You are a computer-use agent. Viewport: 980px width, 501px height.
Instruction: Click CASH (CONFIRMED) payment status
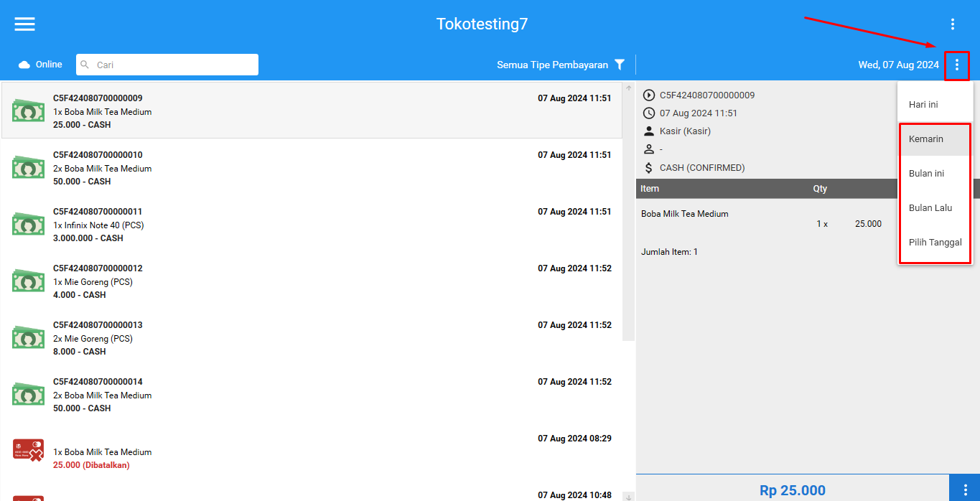click(702, 168)
